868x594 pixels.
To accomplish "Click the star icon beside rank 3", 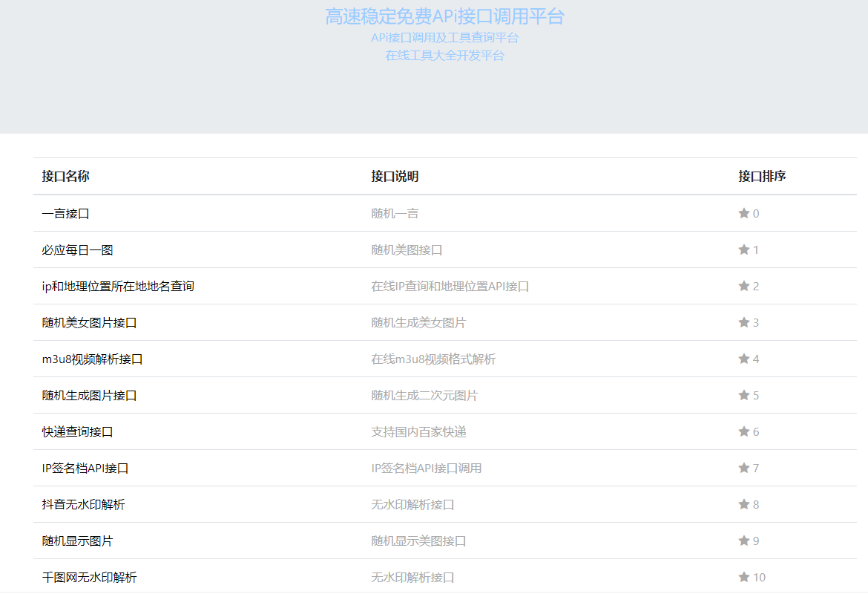I will coord(743,322).
